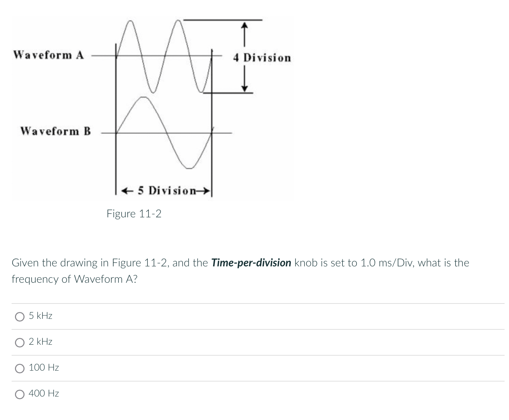
Task: Click the 4 Division annotation text
Action: pos(261,57)
